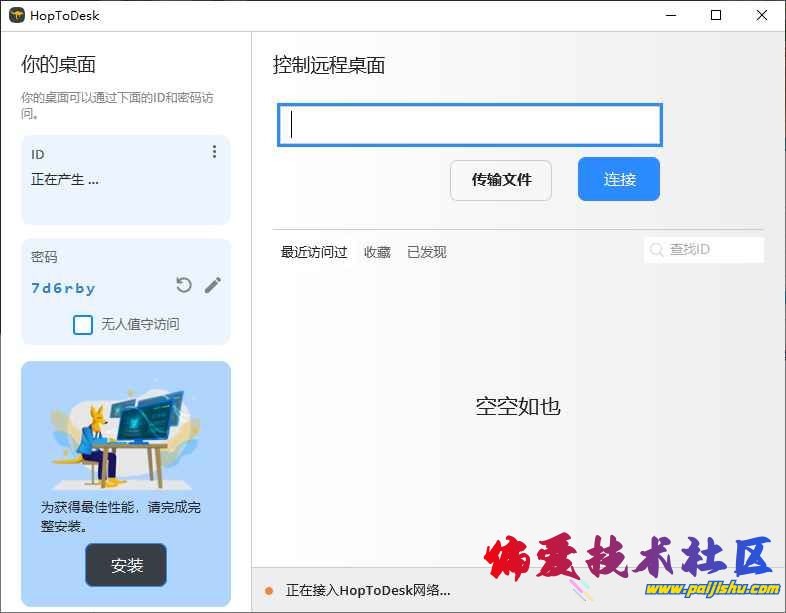Switch to the 最近访问过 tab
786x613 pixels.
point(314,252)
